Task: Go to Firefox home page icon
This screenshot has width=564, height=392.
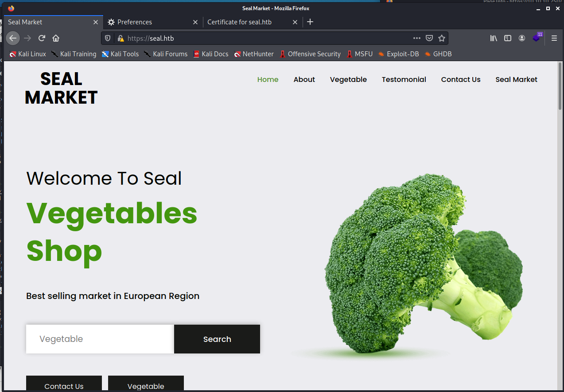Action: click(56, 38)
